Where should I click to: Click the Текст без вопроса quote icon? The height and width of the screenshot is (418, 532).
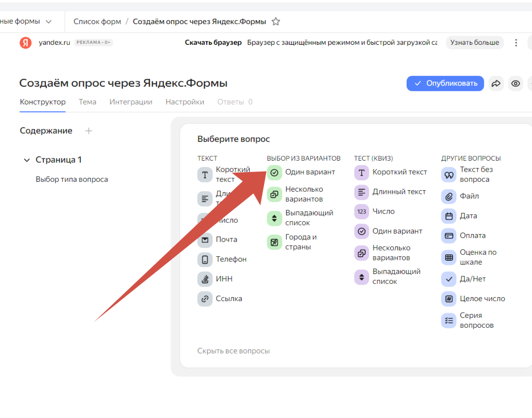(x=449, y=174)
